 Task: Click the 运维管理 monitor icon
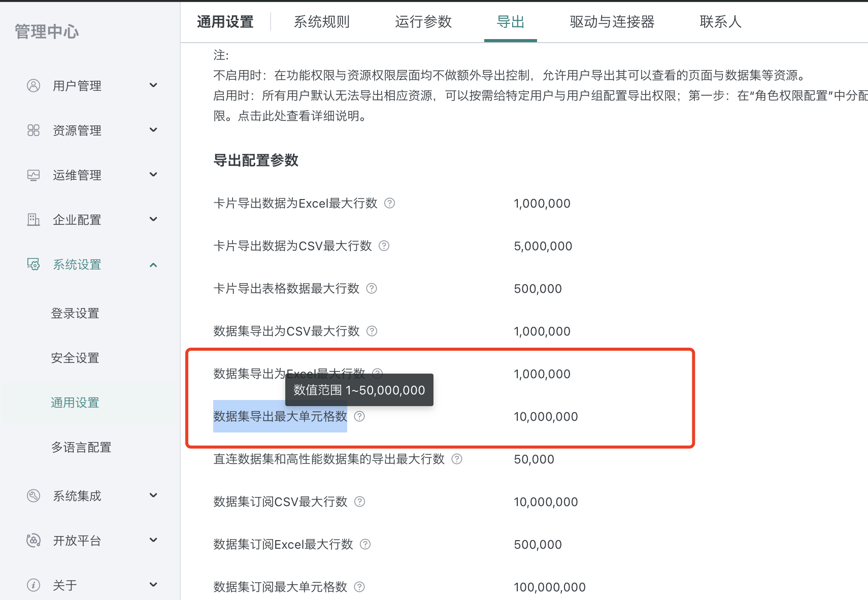point(34,175)
